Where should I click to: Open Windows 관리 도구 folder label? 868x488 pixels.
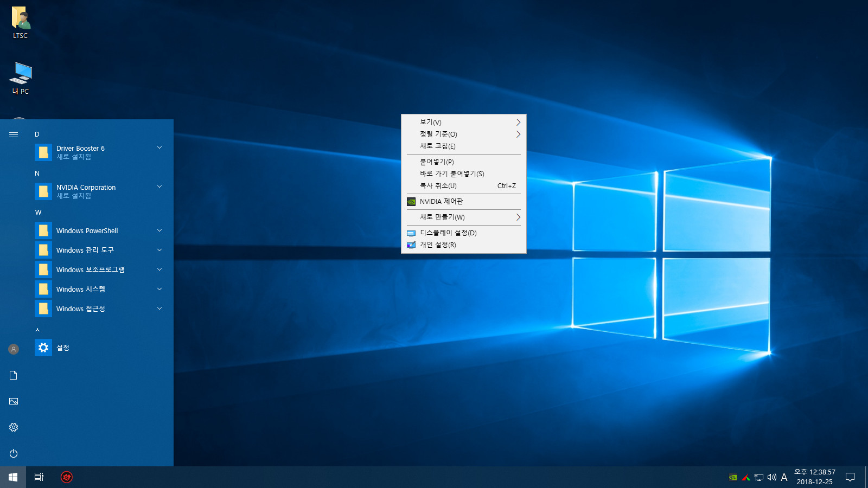pos(85,250)
